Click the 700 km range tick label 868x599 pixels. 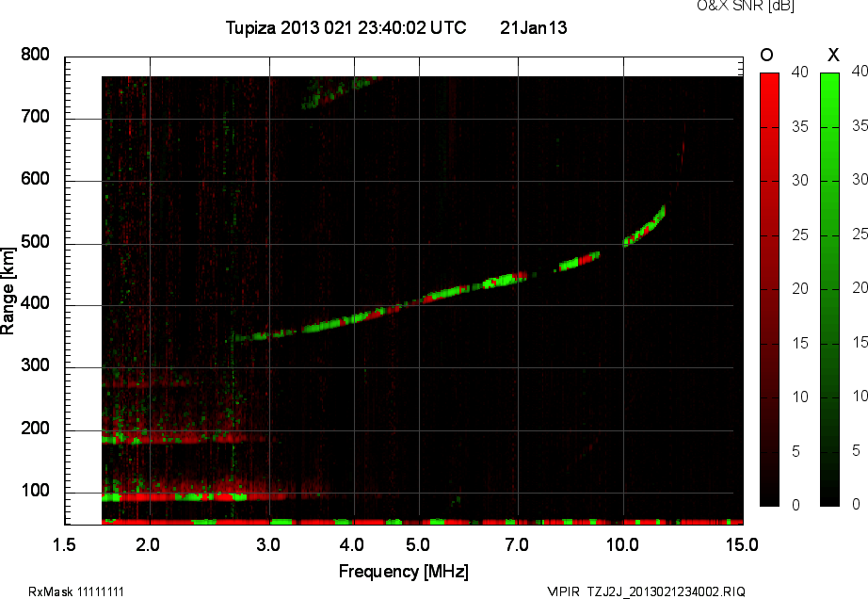coord(36,116)
